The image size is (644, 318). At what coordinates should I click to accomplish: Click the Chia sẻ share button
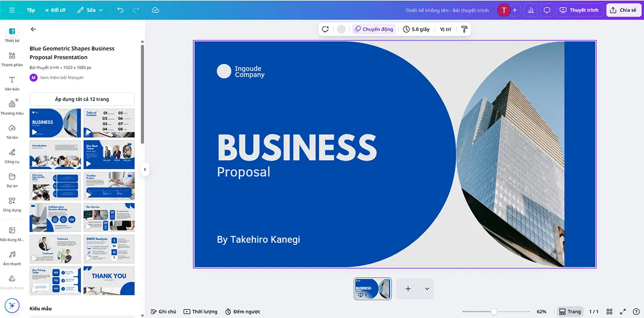[624, 10]
